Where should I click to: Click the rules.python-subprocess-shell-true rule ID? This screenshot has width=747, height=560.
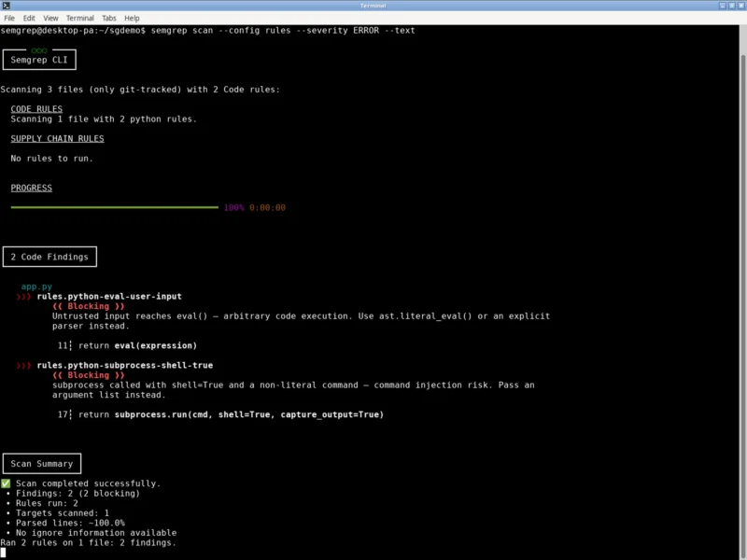tap(125, 365)
